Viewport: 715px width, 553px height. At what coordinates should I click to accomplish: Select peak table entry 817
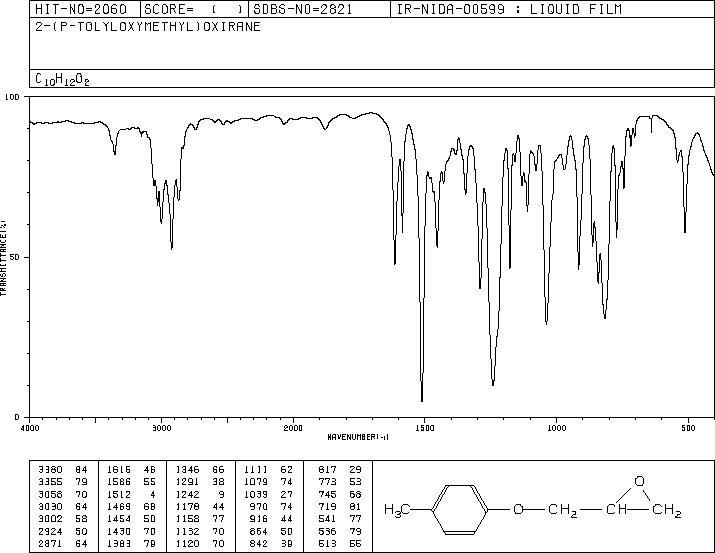pos(327,469)
